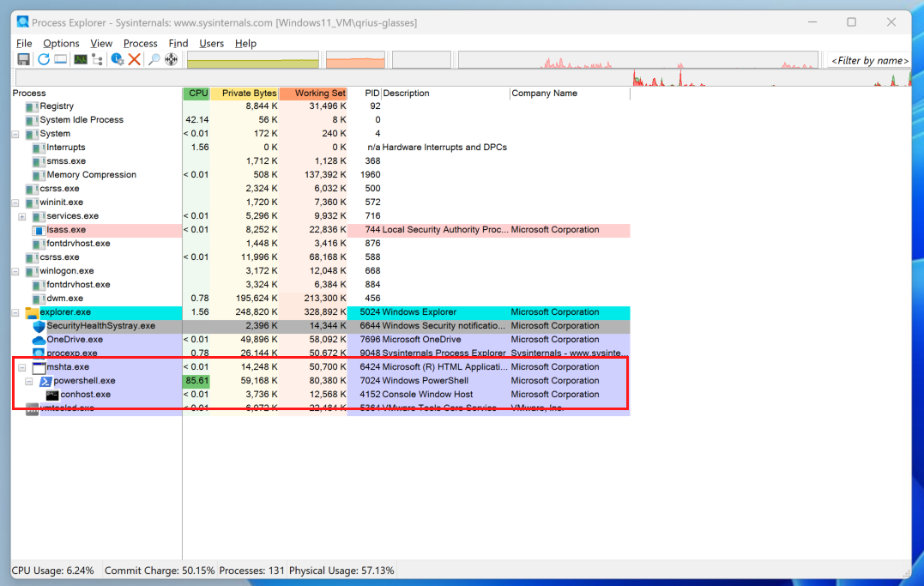
Task: Sort by the Working Set column header
Action: pyautogui.click(x=313, y=94)
